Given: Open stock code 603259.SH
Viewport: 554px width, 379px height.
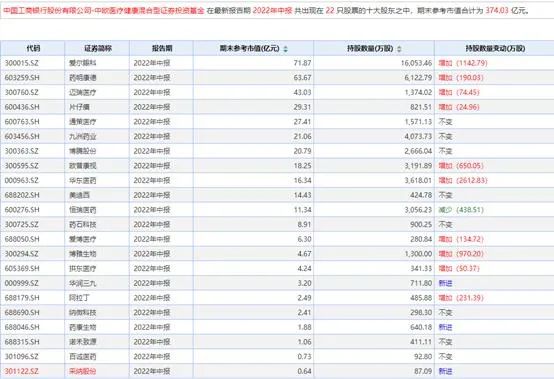Looking at the screenshot, I should tap(22, 78).
